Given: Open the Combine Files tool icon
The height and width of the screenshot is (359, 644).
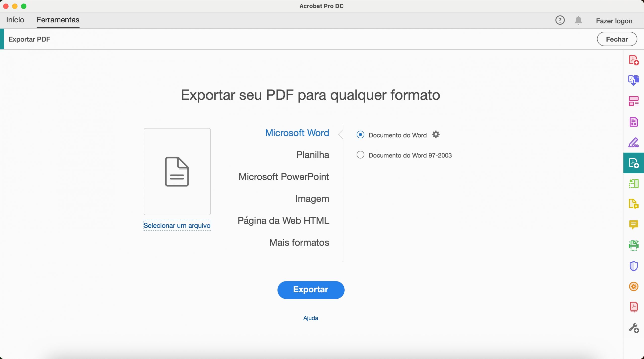Looking at the screenshot, I should click(634, 81).
